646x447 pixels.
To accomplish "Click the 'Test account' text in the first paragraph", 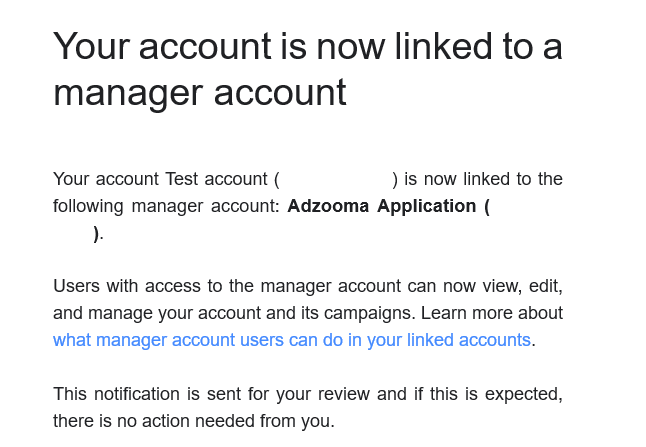I will pos(216,179).
